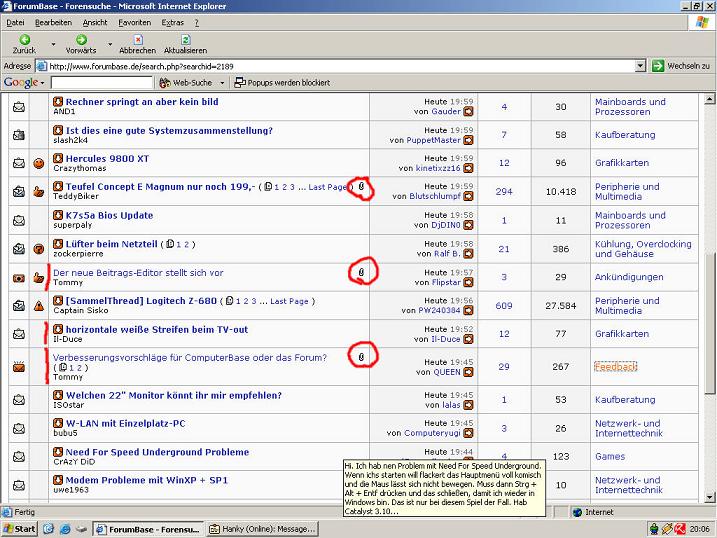Click the Web-Suche button

pyautogui.click(x=186, y=83)
